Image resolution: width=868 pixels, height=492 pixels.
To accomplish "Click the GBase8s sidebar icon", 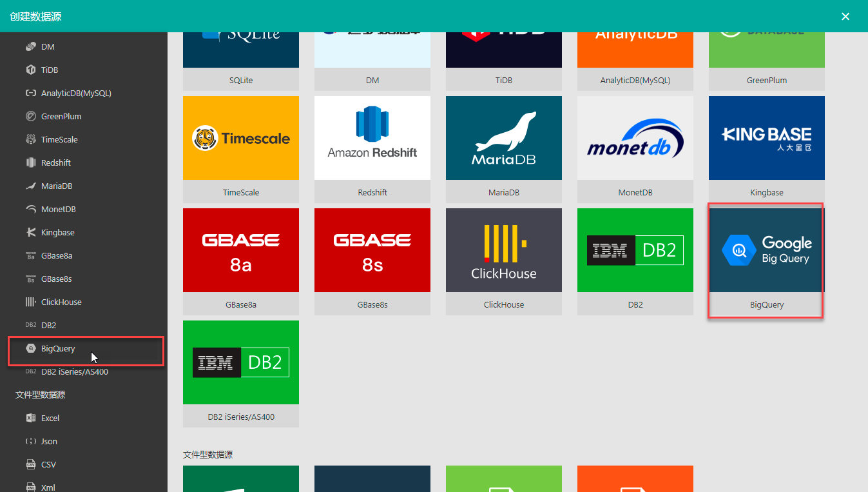I will (x=30, y=279).
